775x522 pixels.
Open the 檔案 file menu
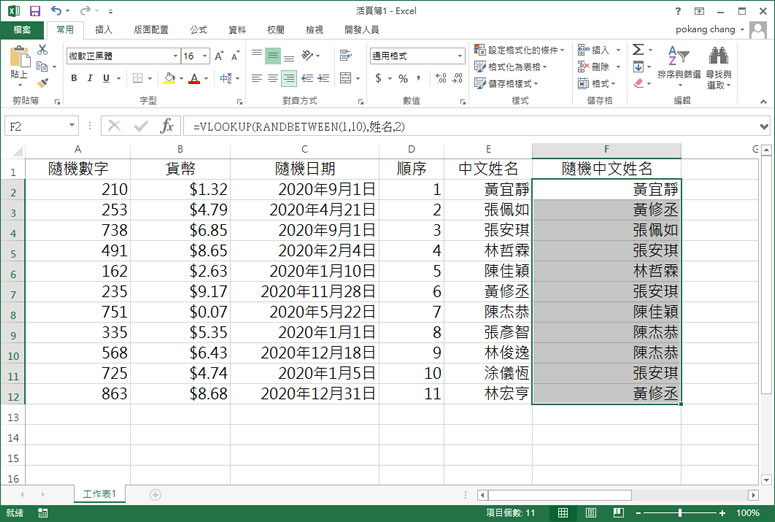coord(21,30)
